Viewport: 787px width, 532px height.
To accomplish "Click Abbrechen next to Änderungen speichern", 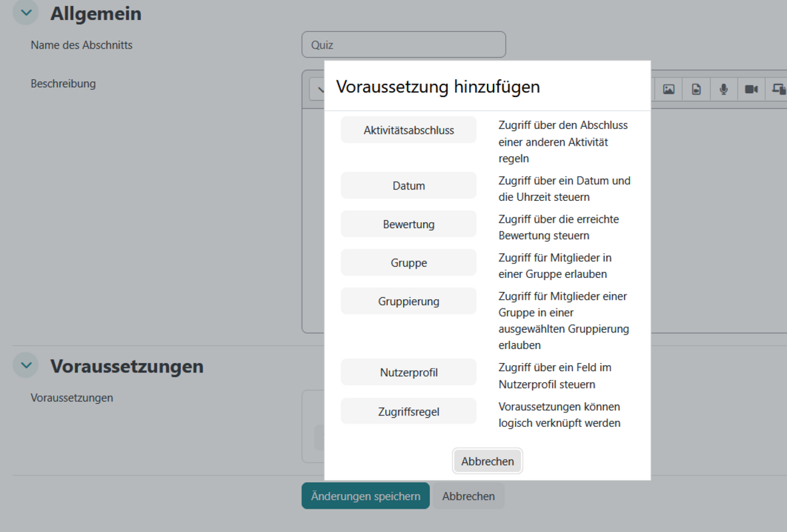I will pyautogui.click(x=468, y=496).
